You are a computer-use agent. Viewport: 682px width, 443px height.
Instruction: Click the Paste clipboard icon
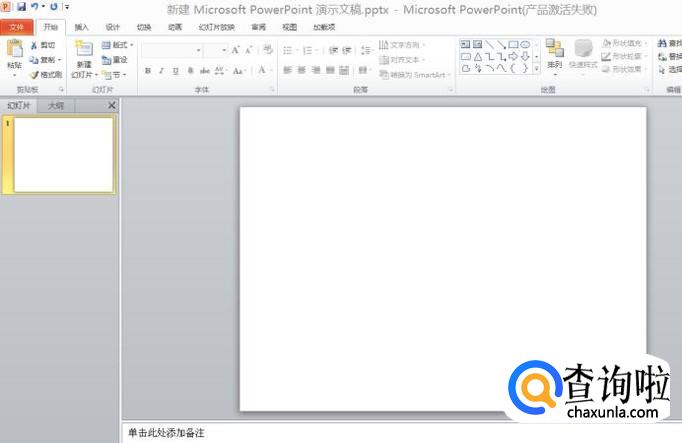tap(15, 49)
